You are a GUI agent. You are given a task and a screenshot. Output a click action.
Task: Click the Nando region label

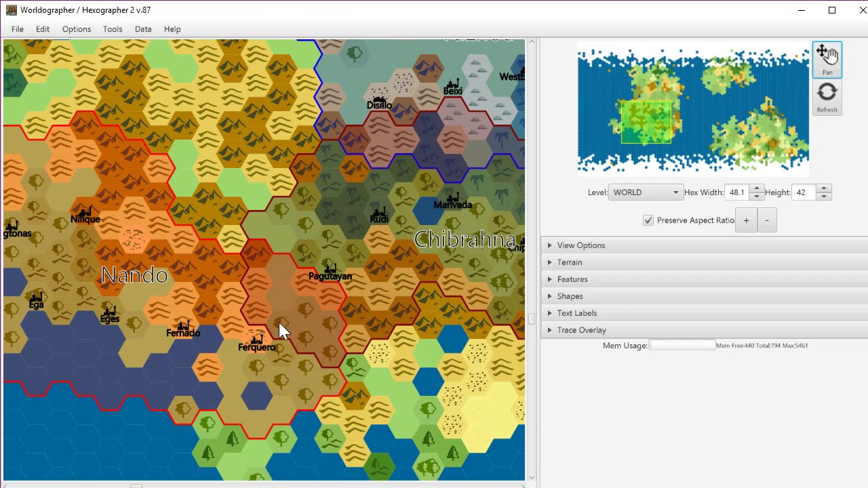[x=134, y=275]
